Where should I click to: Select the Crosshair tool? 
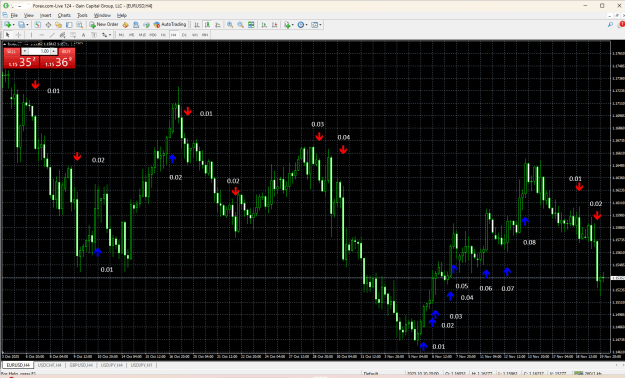tap(18, 35)
